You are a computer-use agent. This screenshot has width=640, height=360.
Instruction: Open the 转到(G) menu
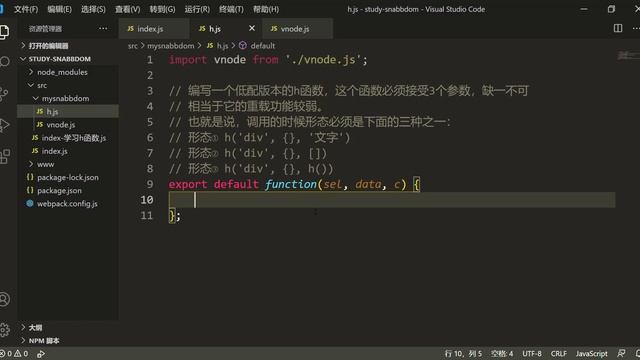coord(162,9)
